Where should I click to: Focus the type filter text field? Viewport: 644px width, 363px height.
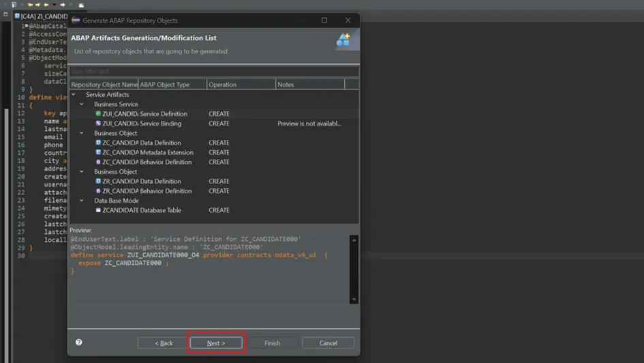[213, 71]
